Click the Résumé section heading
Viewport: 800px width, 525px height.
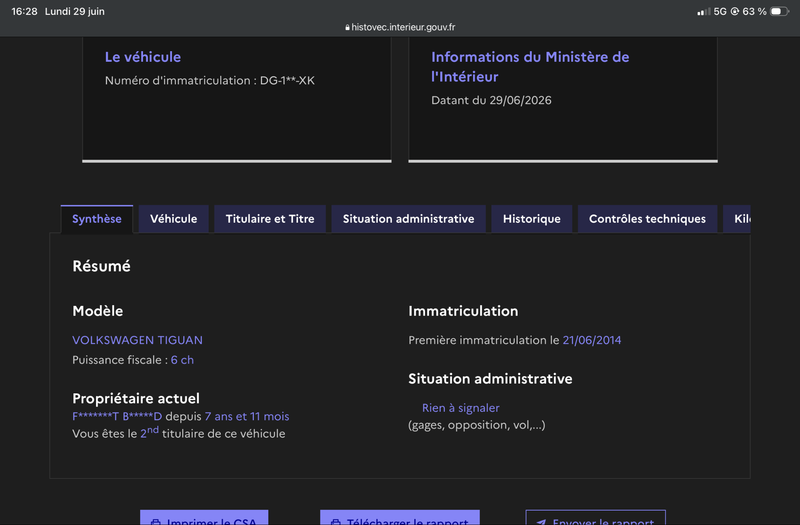102,266
